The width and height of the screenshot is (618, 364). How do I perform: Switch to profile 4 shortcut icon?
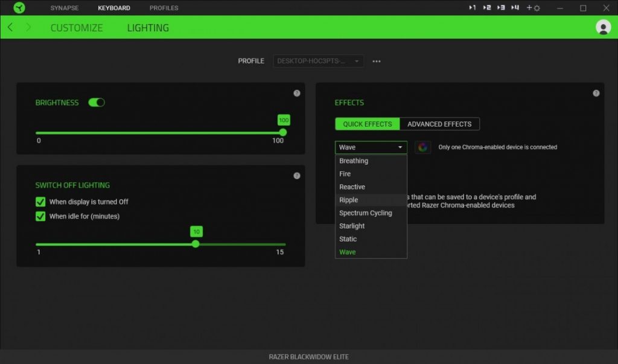pos(515,7)
